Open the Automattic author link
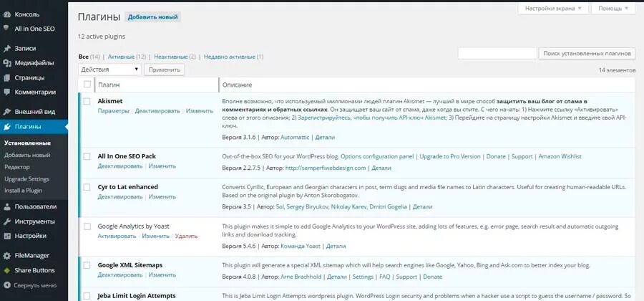The width and height of the screenshot is (644, 301). point(295,138)
